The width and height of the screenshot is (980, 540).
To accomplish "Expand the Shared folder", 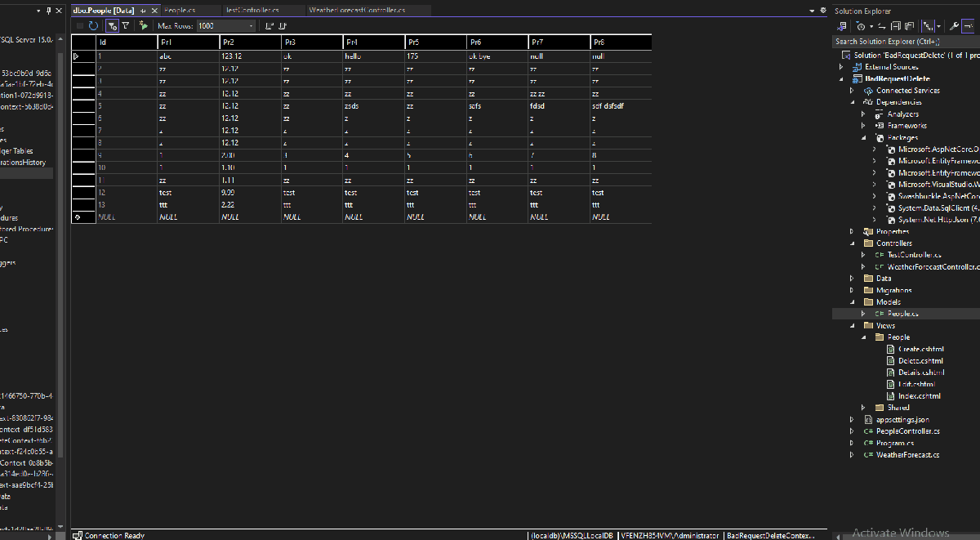I will click(x=863, y=408).
